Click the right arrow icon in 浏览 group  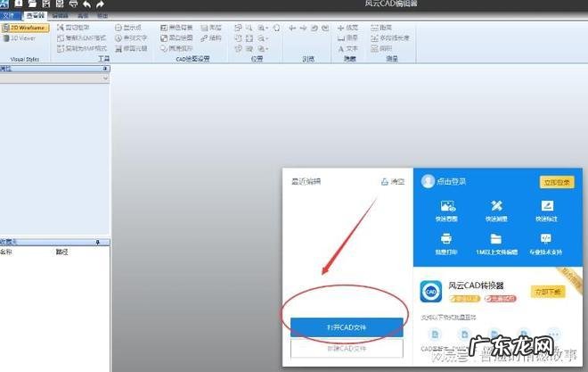tap(304, 29)
